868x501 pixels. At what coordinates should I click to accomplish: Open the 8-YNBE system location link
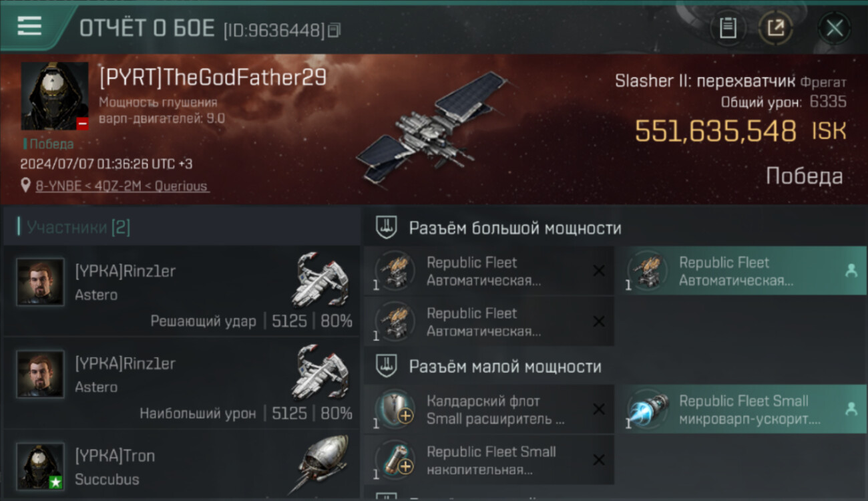[x=122, y=186]
